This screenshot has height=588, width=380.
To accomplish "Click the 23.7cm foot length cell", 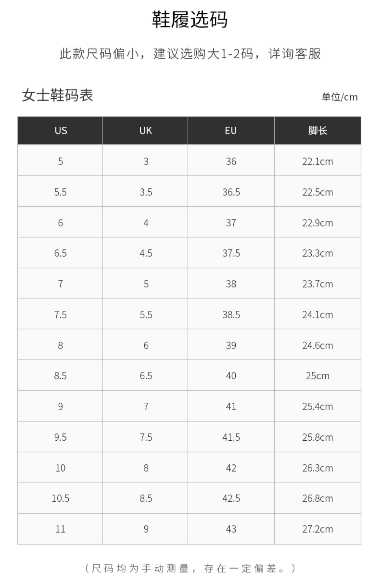I will point(317,284).
